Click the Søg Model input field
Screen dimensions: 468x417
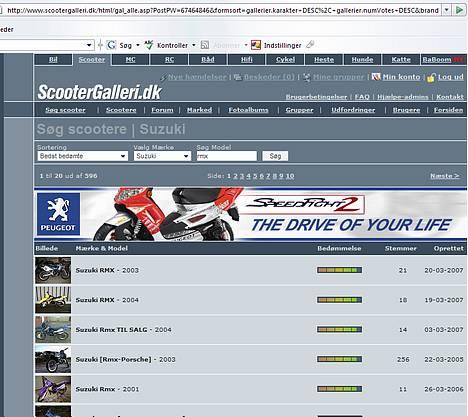[227, 156]
